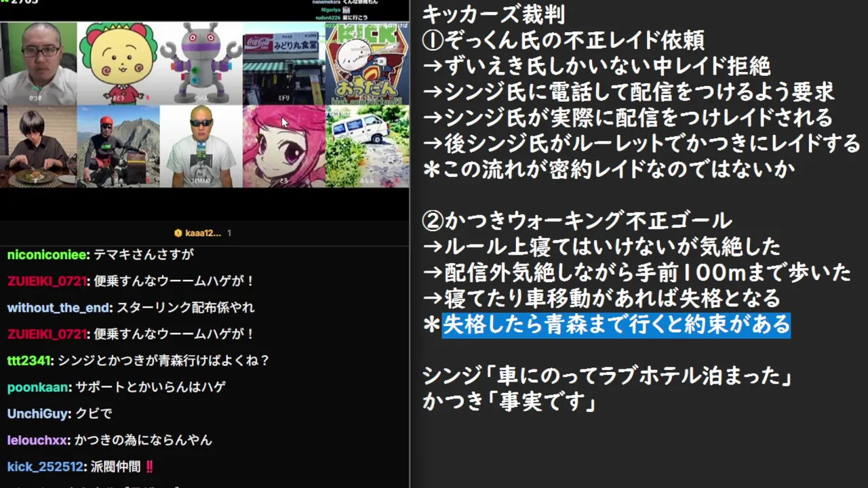Screen dimensions: 868x488
Task: Click the double exclamation emoji in kick_252512 message
Action: coord(149,466)
